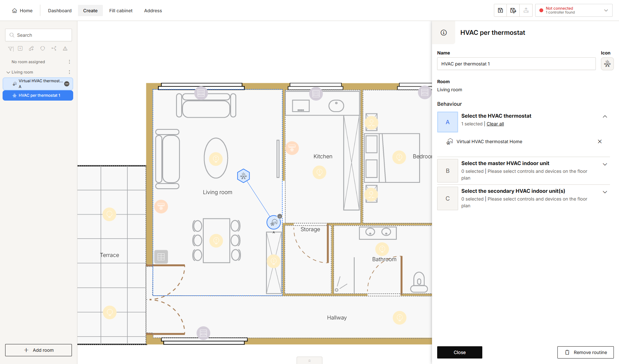Viewport: 619px width, 364px height.
Task: Click the Clear all link
Action: [x=495, y=124]
